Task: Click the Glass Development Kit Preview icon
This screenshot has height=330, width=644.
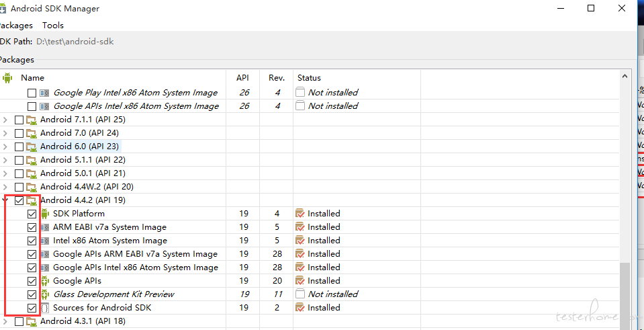Action: (x=45, y=294)
